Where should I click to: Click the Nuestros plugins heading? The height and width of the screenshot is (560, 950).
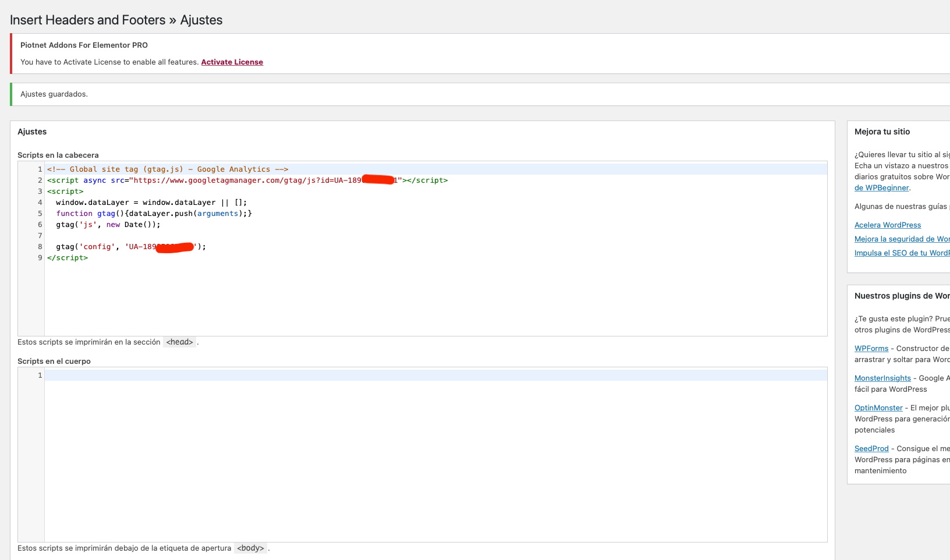point(902,296)
